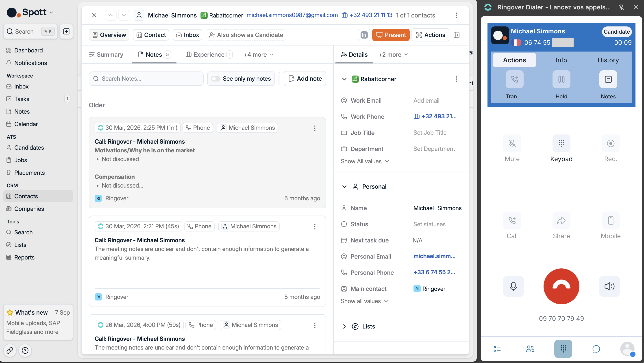This screenshot has width=644, height=363.
Task: Switch call to Mobile in Ringover
Action: point(611,220)
